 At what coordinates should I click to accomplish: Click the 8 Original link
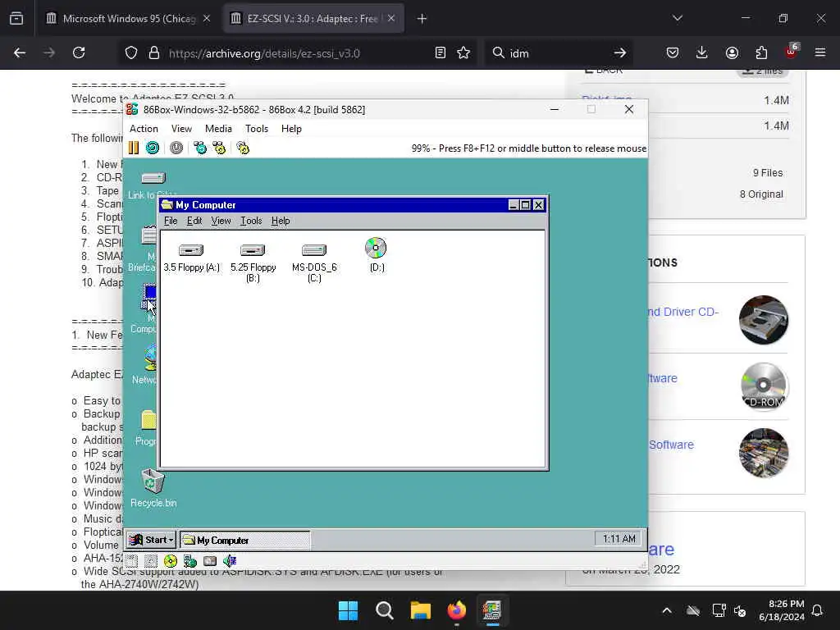(761, 194)
